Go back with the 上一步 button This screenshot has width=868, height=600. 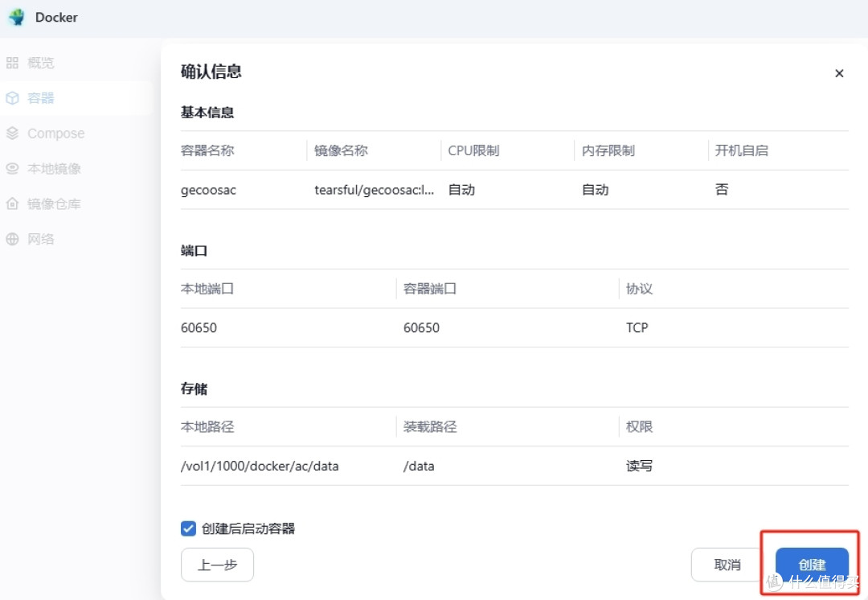[217, 565]
